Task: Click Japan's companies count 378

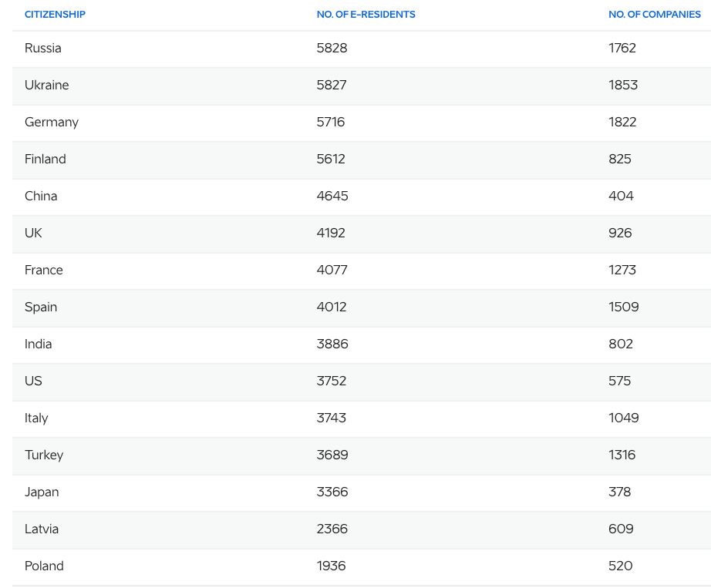Action: click(x=619, y=492)
